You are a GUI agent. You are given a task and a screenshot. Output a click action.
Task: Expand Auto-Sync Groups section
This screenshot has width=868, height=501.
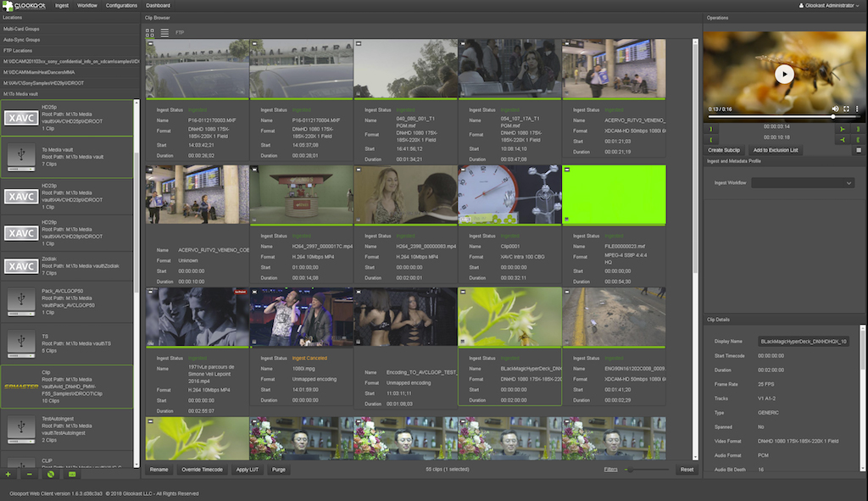pos(70,40)
